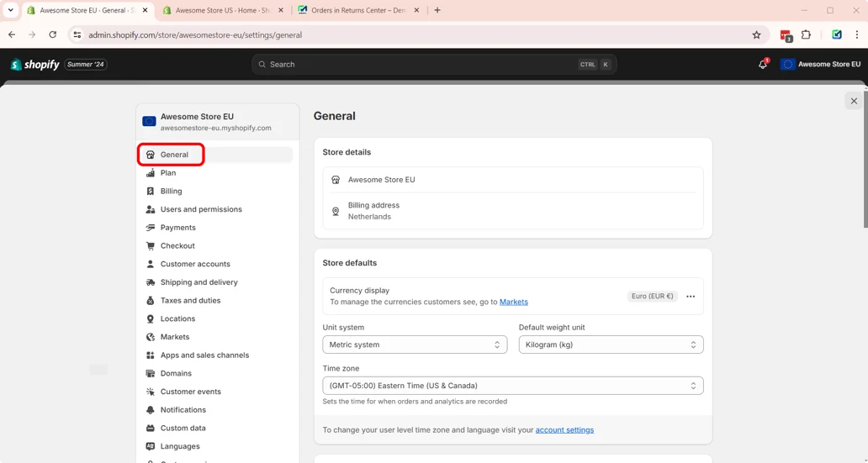Click the Shipping and delivery truck icon
This screenshot has width=868, height=463.
150,282
